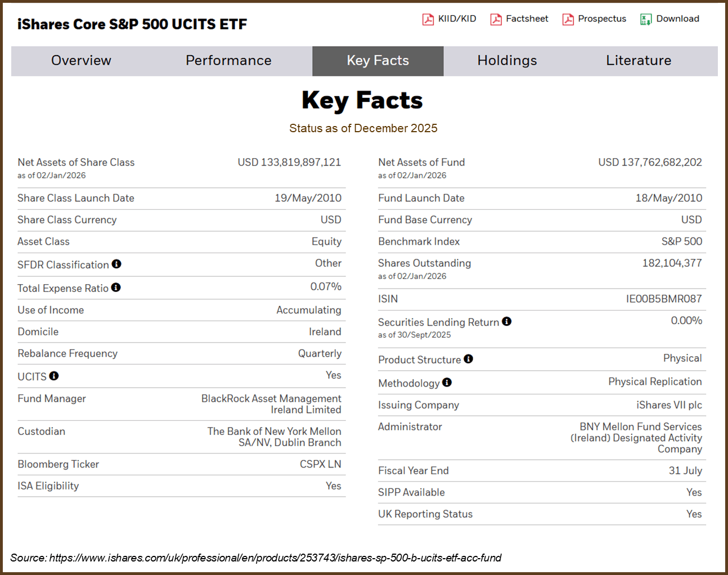Click the Domicile label
The height and width of the screenshot is (575, 728).
[38, 332]
